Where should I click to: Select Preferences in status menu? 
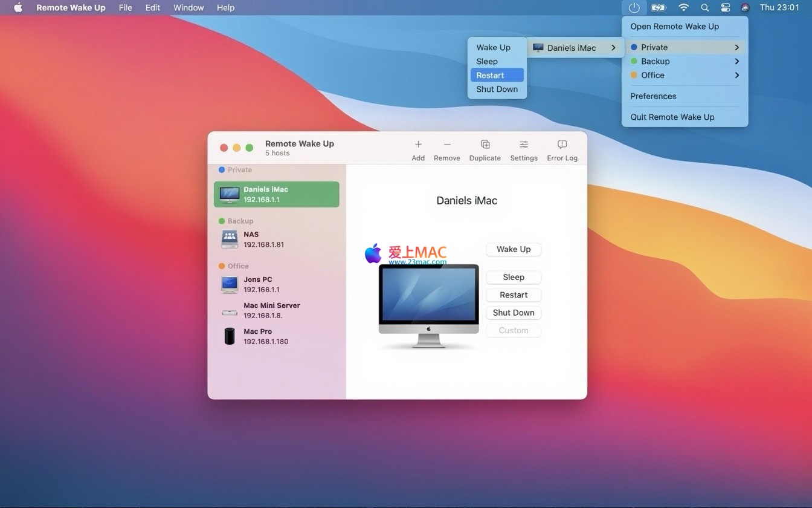click(653, 96)
